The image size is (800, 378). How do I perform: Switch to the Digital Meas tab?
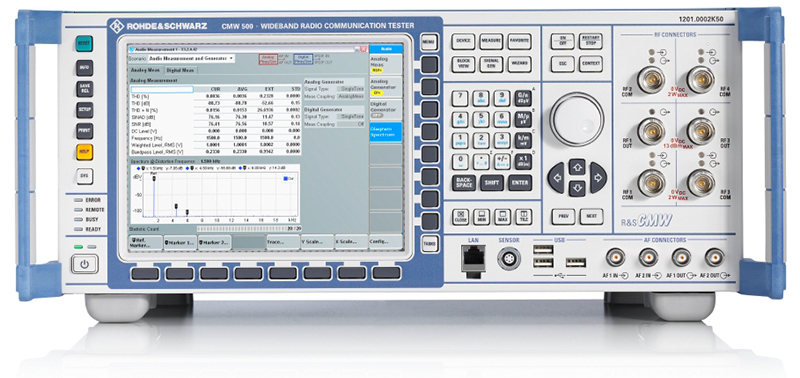point(180,70)
